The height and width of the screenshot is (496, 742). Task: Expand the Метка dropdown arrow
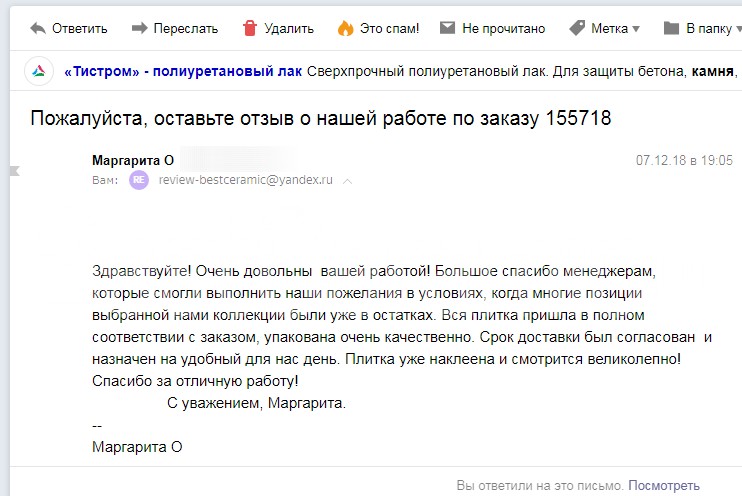click(x=636, y=29)
